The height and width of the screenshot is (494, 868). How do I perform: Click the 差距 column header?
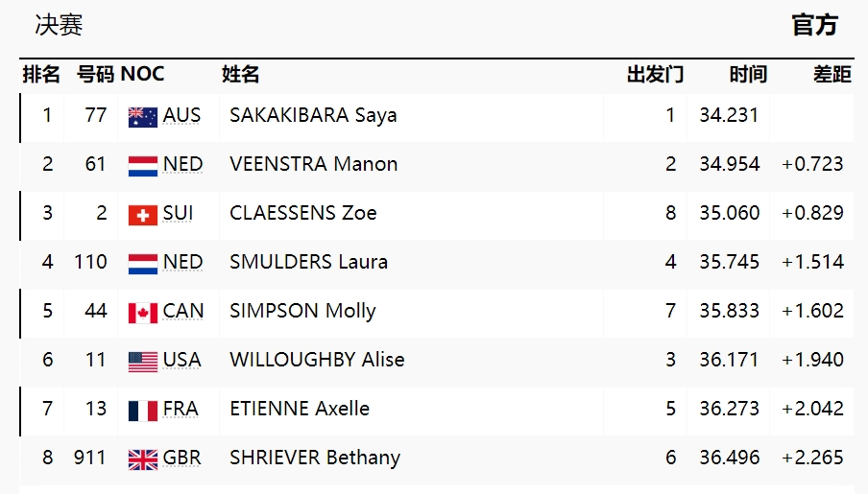pyautogui.click(x=832, y=75)
